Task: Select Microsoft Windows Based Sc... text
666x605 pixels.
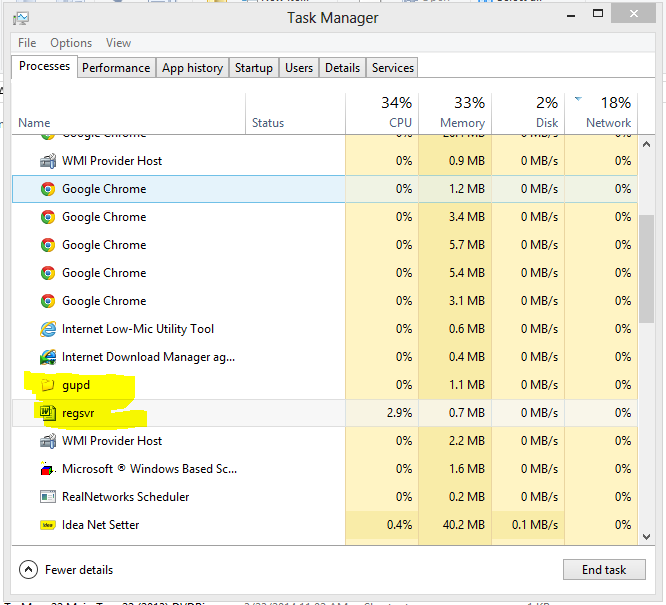Action: coord(150,469)
